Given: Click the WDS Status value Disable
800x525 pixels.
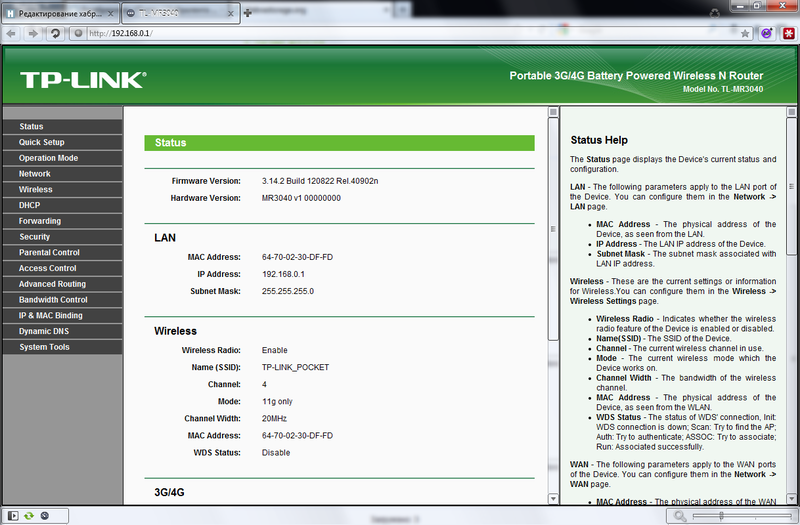Looking at the screenshot, I should click(x=276, y=453).
